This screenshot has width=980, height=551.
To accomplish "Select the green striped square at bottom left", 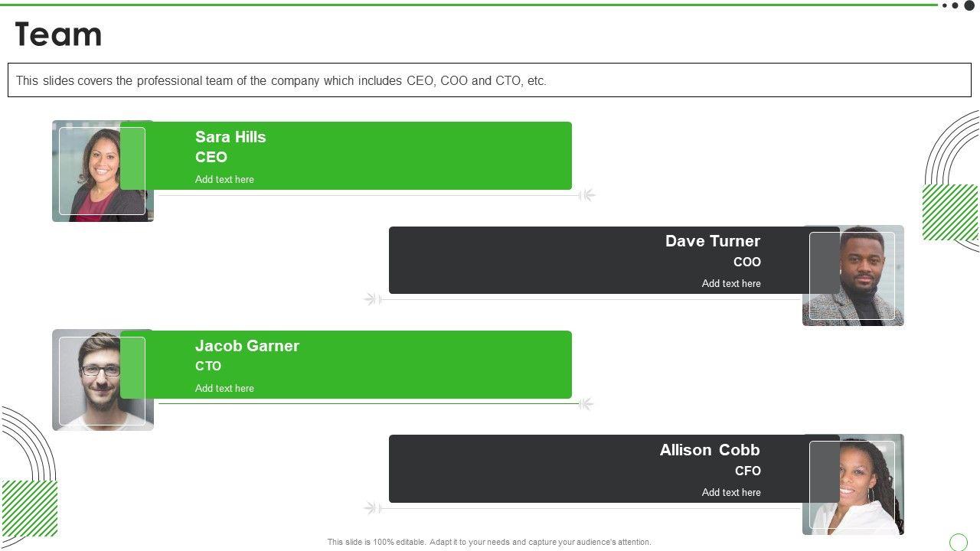I will 29,508.
